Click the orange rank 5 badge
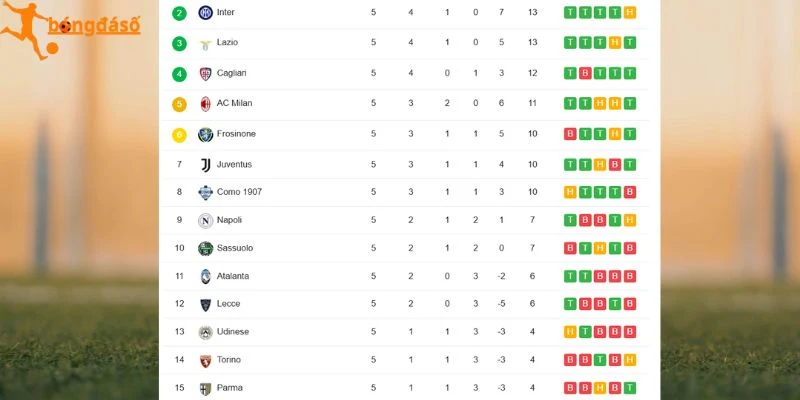 point(179,105)
